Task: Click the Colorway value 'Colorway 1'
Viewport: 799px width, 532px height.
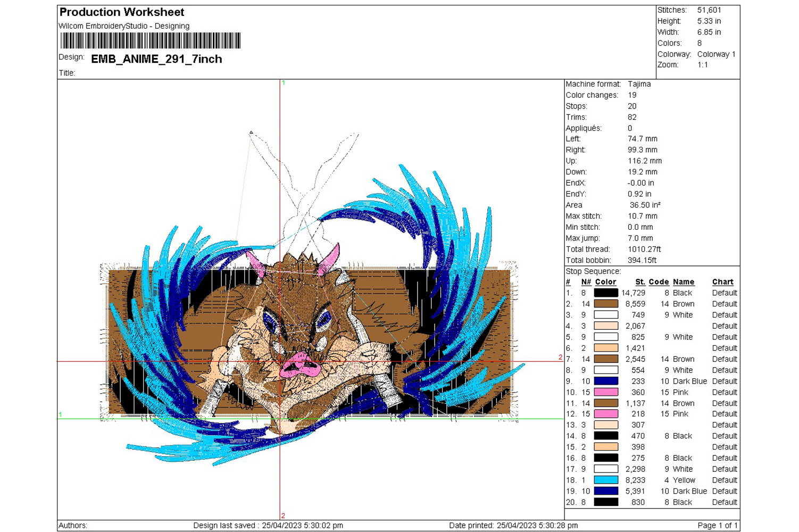Action: coord(716,54)
